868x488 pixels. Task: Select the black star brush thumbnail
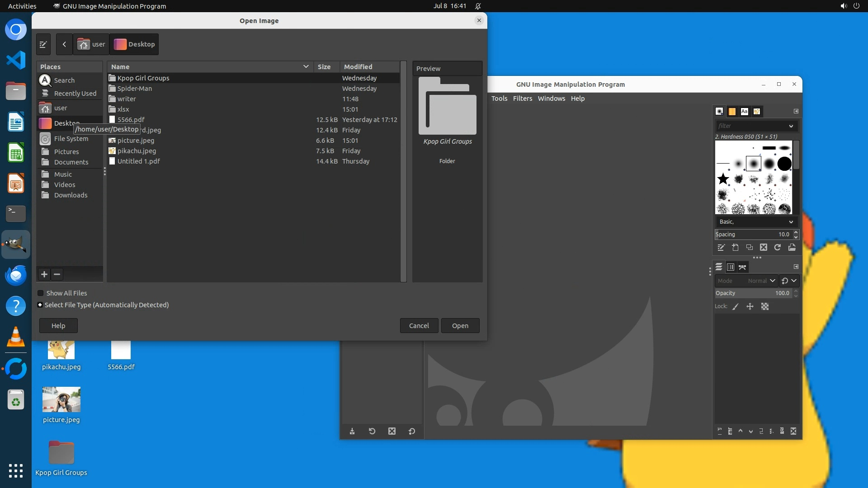click(x=723, y=179)
